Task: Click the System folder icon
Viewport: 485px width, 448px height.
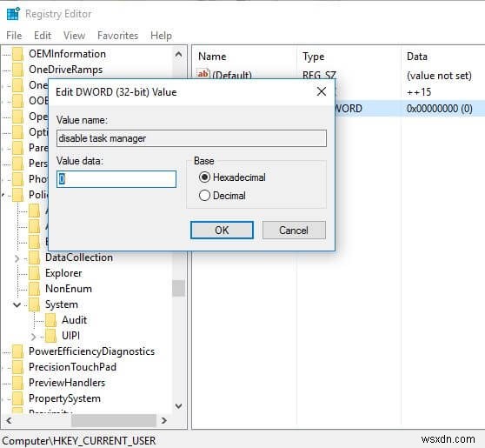Action: click(x=34, y=304)
